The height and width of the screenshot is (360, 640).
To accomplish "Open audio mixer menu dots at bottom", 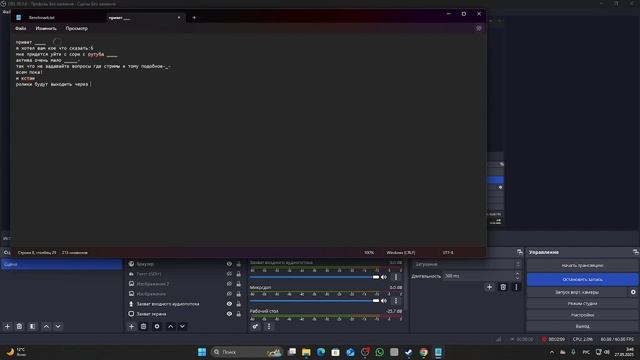I will tap(269, 327).
